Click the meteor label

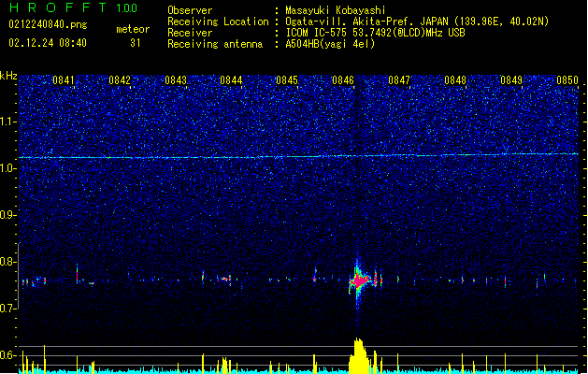click(x=133, y=29)
